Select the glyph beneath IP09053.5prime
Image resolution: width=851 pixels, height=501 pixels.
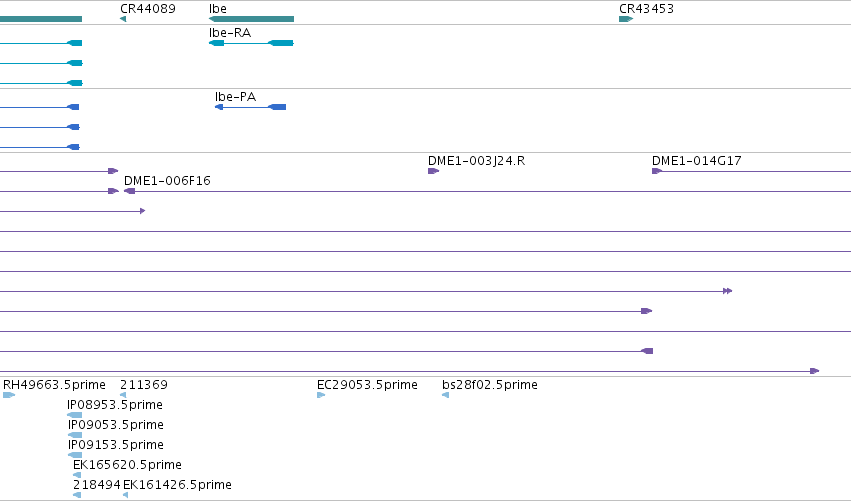75,435
